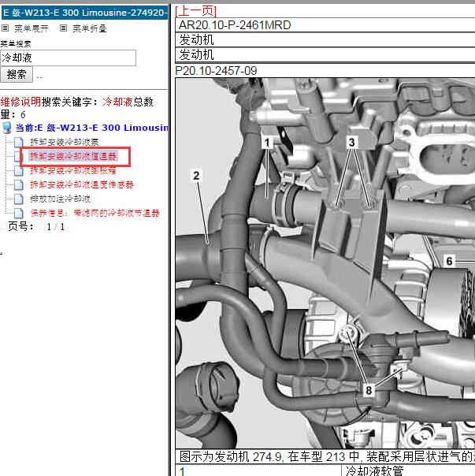Focus the menu search field containing 冷却液
The height and width of the screenshot is (476, 475).
68,58
